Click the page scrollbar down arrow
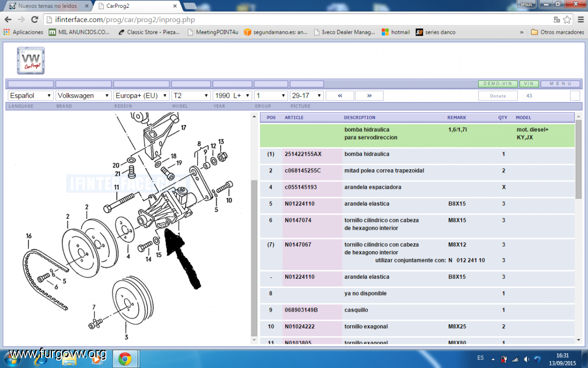The height and width of the screenshot is (368, 588). [579, 340]
